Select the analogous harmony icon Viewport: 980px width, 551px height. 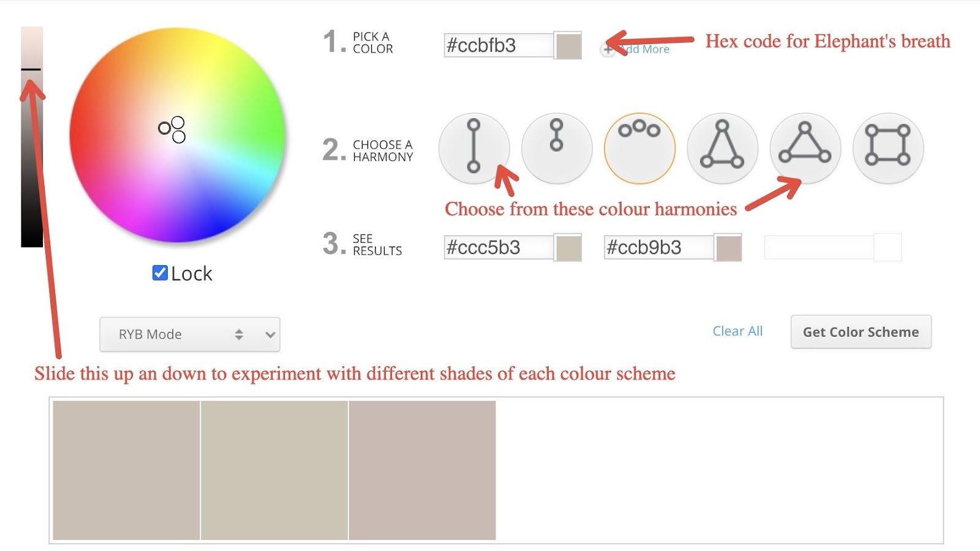[639, 148]
